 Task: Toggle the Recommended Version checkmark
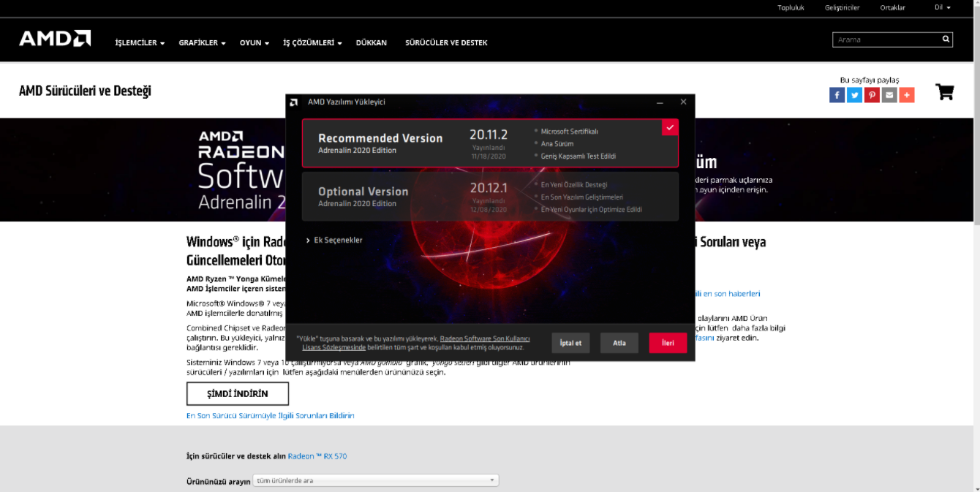pyautogui.click(x=670, y=127)
